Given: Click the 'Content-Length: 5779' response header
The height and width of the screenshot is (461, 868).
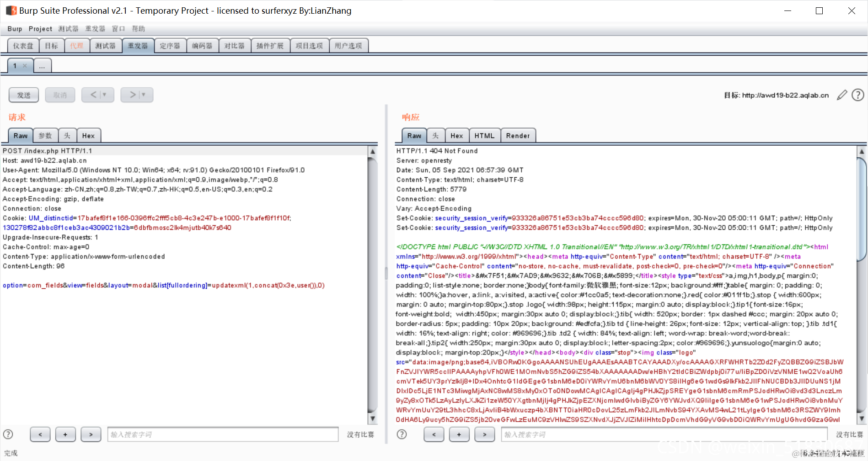Looking at the screenshot, I should (x=432, y=189).
